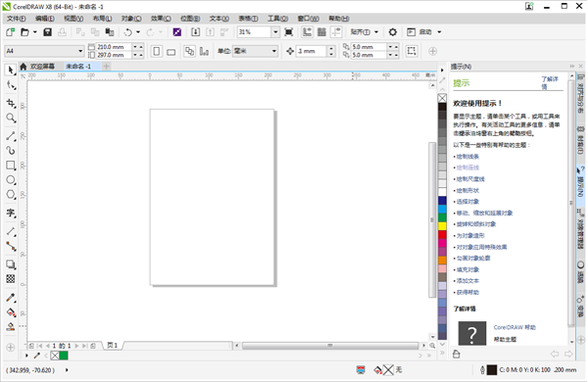Open the 对象 menu
588x382 pixels.
131,19
